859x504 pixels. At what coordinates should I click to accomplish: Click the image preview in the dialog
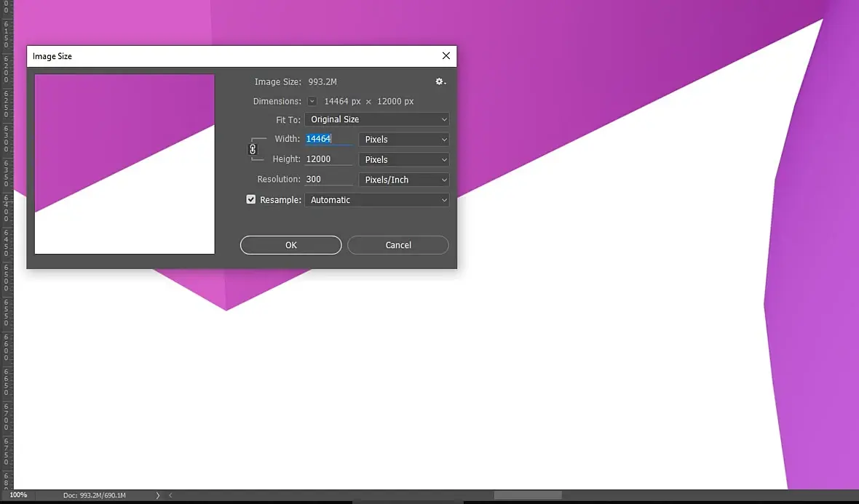[125, 164]
